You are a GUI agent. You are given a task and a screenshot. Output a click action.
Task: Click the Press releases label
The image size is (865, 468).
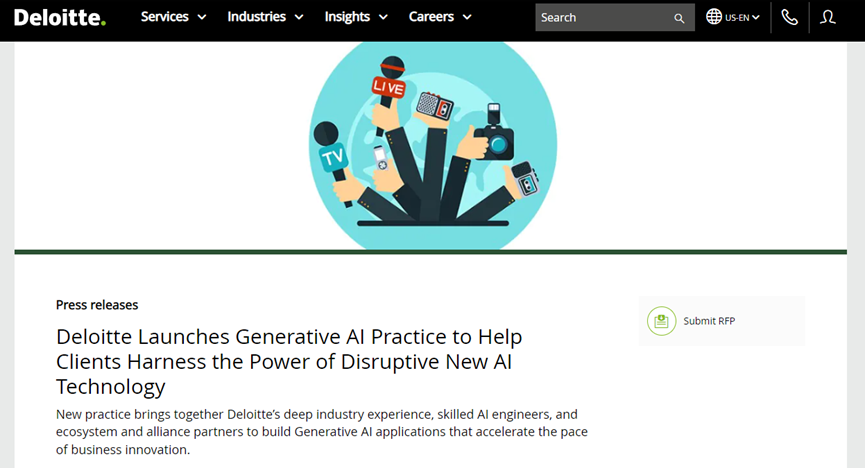pyautogui.click(x=97, y=305)
